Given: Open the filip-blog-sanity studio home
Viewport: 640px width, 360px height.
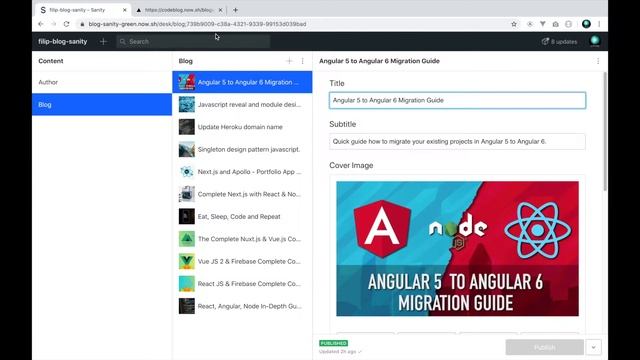Looking at the screenshot, I should (x=62, y=41).
